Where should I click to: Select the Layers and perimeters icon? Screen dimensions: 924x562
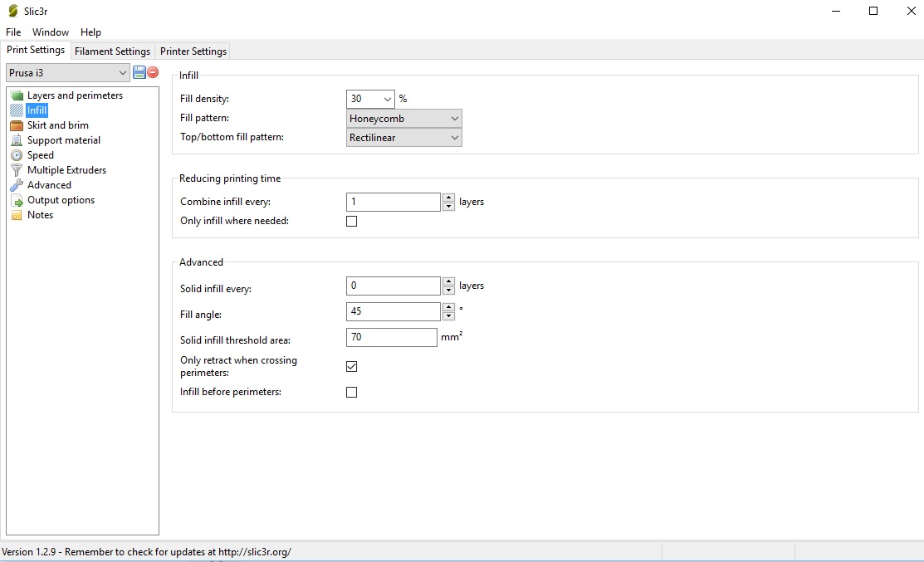point(17,95)
